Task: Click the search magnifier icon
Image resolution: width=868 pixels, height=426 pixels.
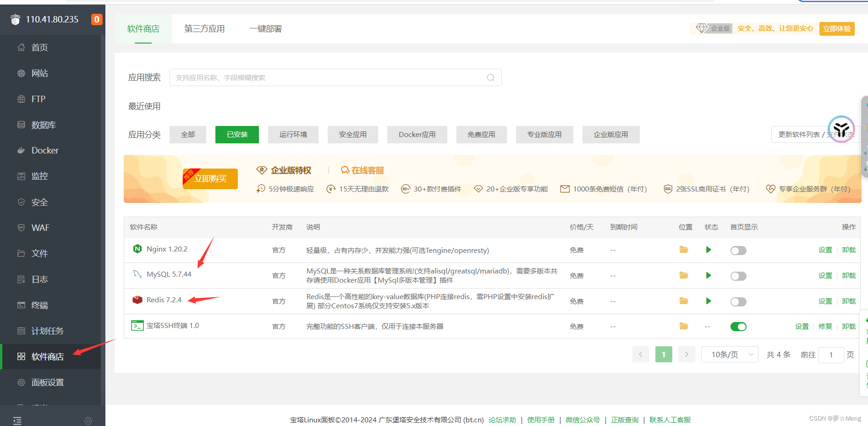Action: click(490, 77)
